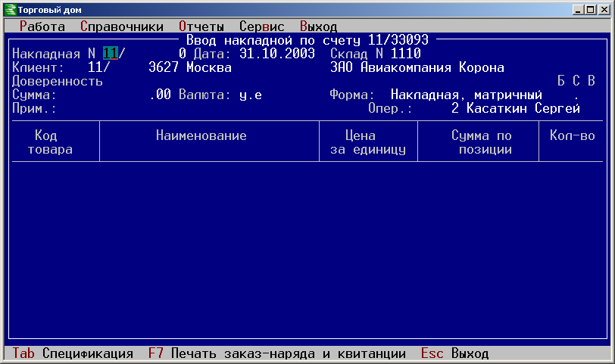615x364 pixels.
Task: Open the Сервис menu
Action: coord(261,26)
